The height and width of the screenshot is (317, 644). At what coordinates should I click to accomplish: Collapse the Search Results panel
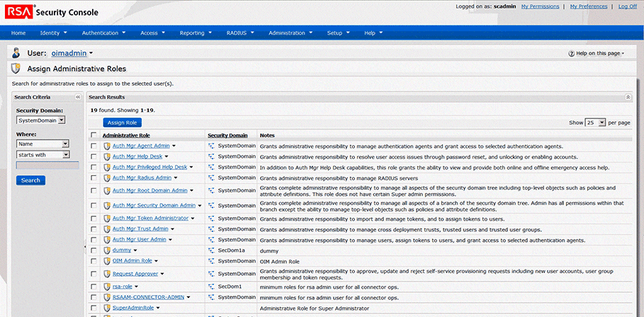628,97
